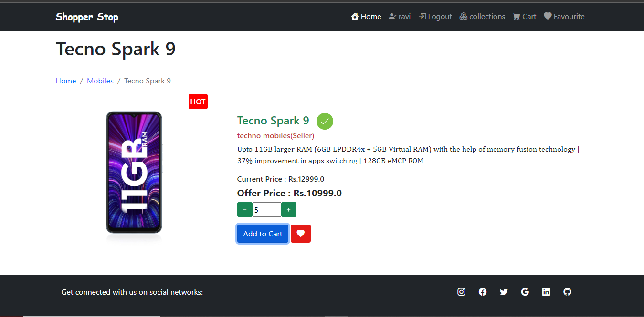Click the Twitter bird icon
The image size is (644, 317).
504,292
